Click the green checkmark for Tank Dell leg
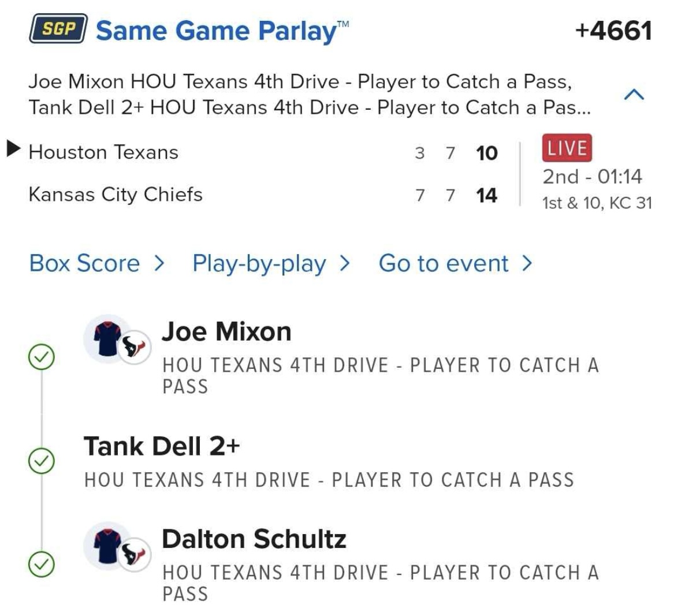Screen dimensions: 681x616 [42, 461]
